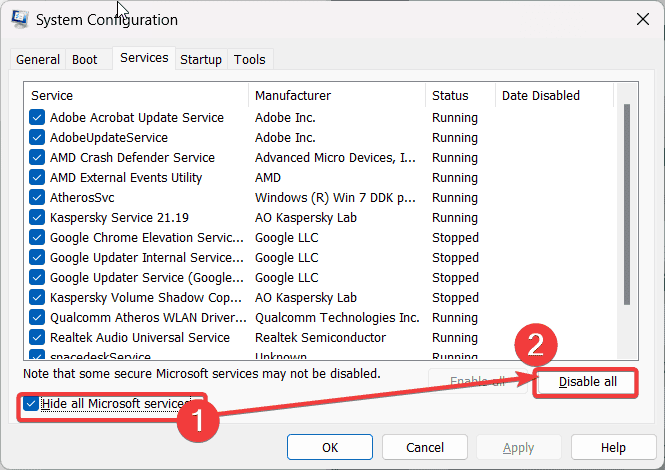Toggle Google Updater Internal Service checkbox
The height and width of the screenshot is (470, 665).
(x=37, y=257)
